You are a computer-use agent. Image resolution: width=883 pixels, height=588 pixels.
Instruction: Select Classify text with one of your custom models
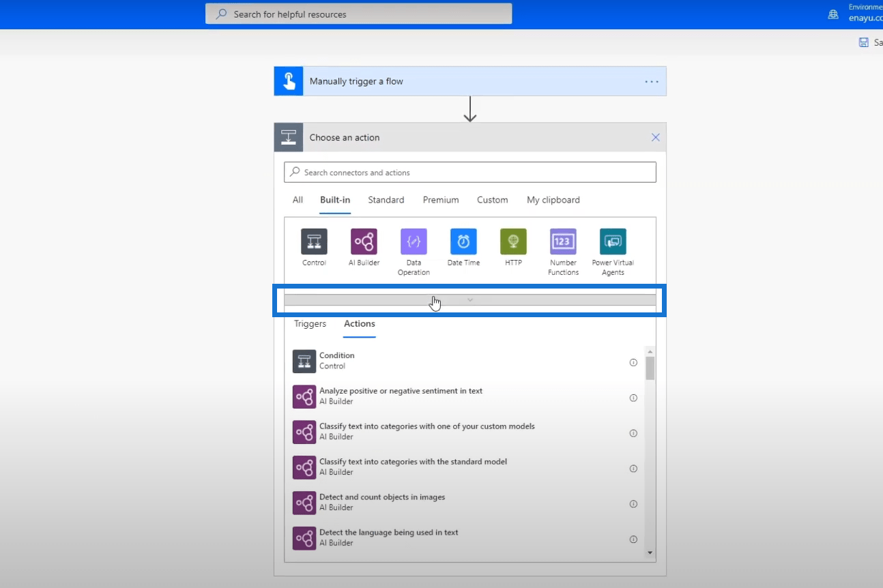click(x=427, y=426)
